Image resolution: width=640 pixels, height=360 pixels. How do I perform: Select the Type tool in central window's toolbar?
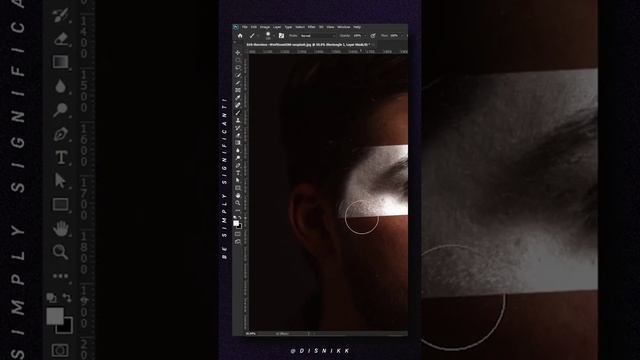click(x=238, y=172)
